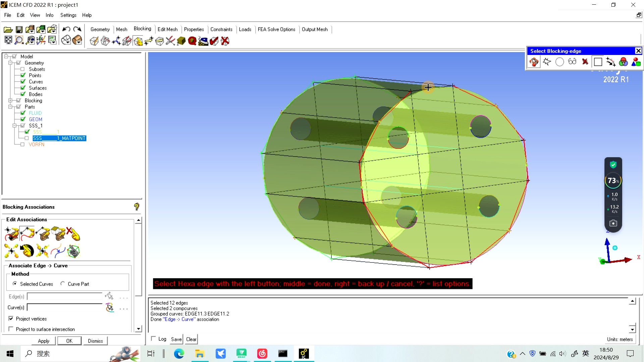This screenshot has height=362, width=644.
Task: Open the Delete Block red X tool
Action: click(225, 41)
